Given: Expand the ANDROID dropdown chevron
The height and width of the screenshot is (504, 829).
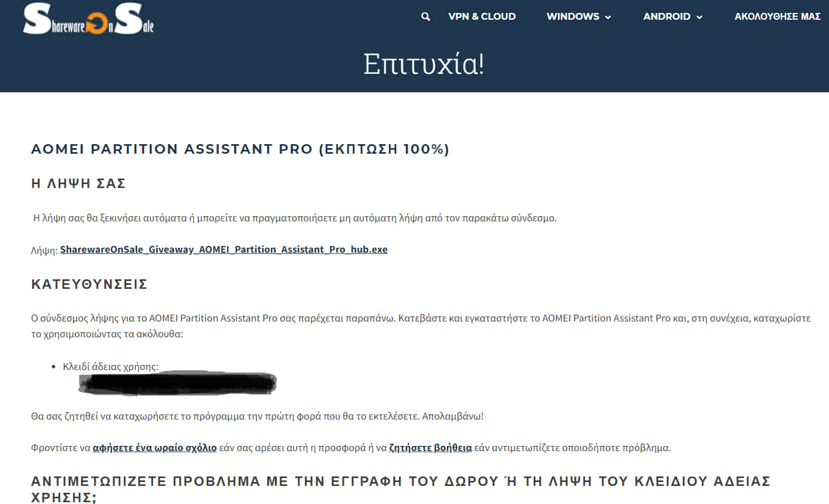Looking at the screenshot, I should click(x=699, y=17).
